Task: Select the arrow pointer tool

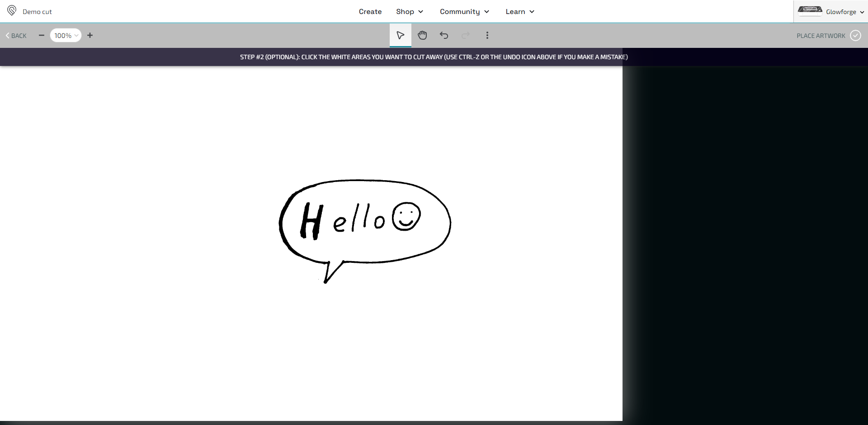Action: pyautogui.click(x=401, y=35)
